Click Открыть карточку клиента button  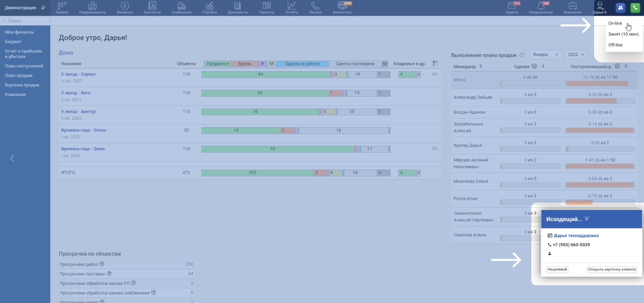tap(611, 270)
